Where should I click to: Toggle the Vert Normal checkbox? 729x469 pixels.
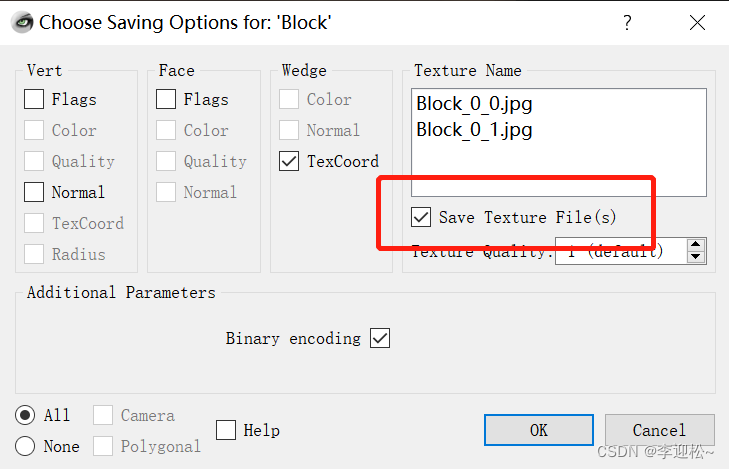(x=35, y=192)
